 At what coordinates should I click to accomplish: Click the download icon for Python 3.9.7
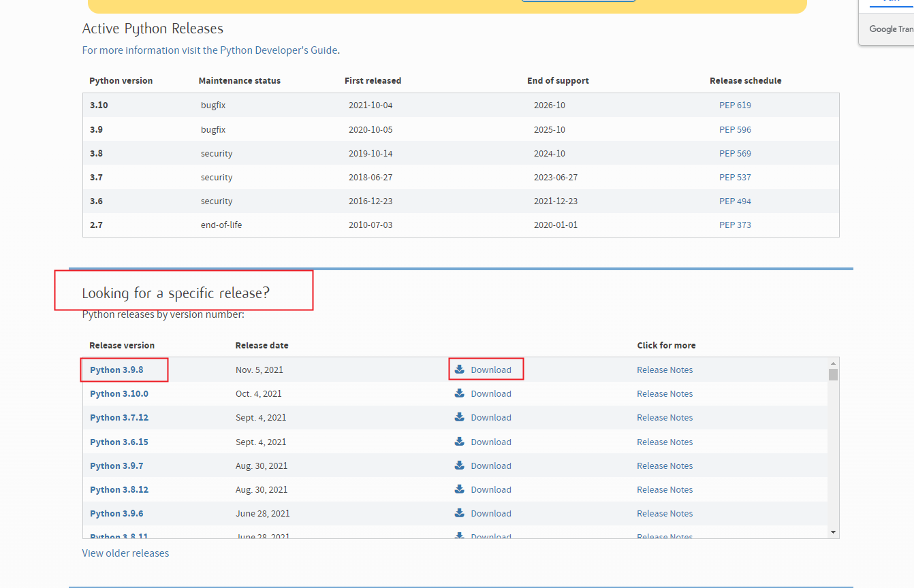pos(460,465)
